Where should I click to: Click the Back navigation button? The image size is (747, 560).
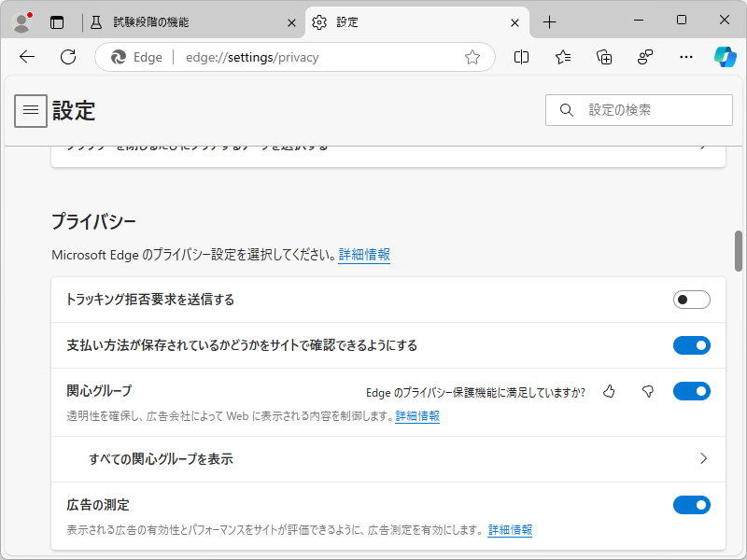[x=26, y=57]
